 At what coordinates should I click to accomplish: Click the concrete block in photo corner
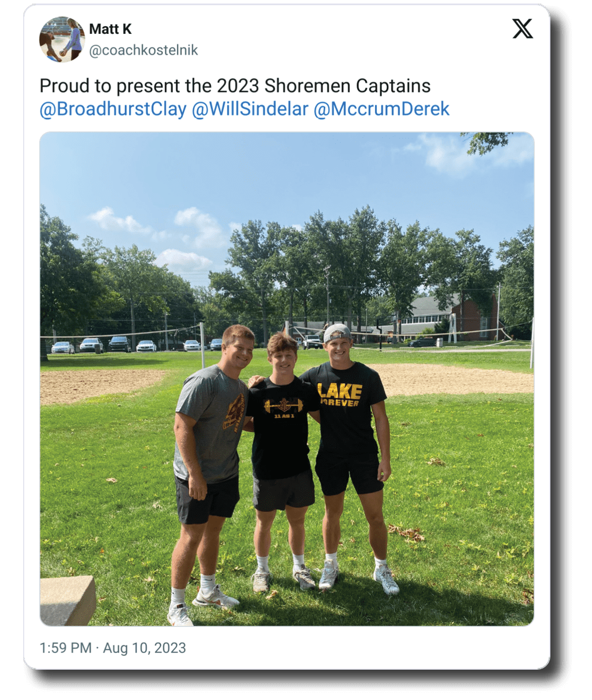click(x=67, y=601)
